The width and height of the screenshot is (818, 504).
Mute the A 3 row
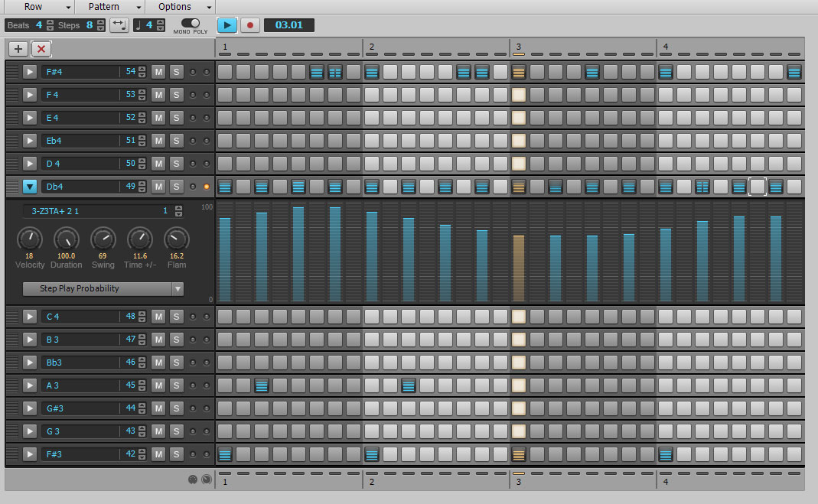(158, 385)
